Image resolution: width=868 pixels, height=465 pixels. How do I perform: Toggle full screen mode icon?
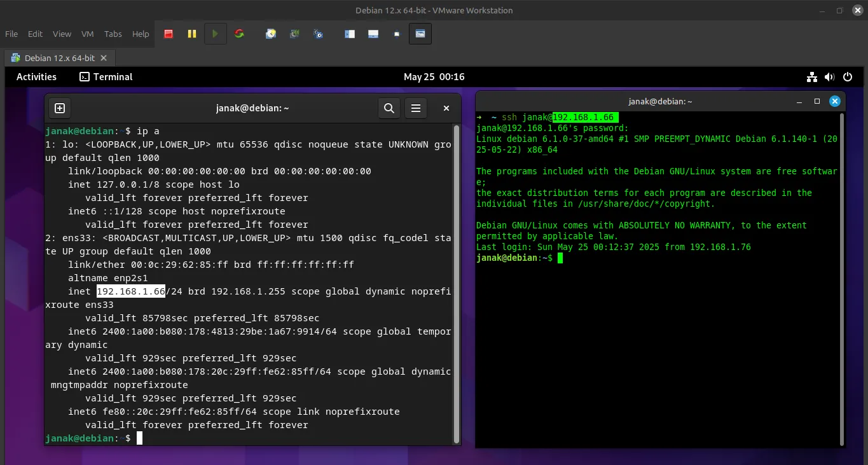click(x=397, y=34)
